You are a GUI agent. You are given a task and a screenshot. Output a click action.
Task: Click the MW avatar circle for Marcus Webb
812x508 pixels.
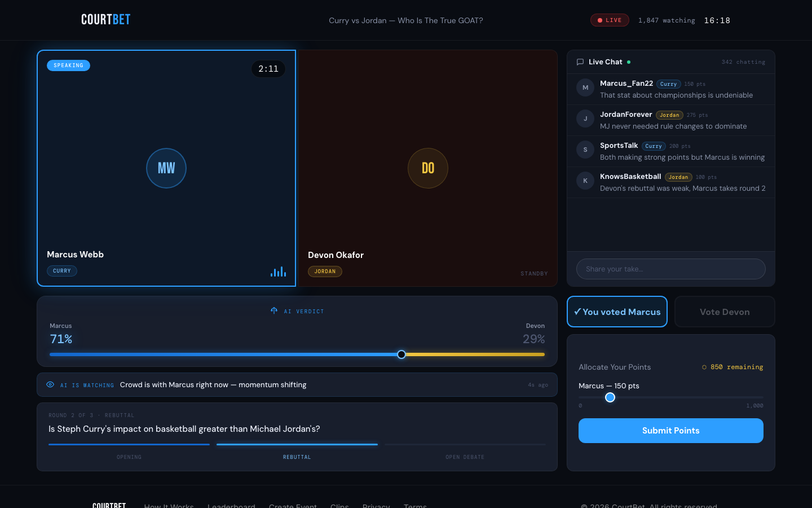[166, 168]
